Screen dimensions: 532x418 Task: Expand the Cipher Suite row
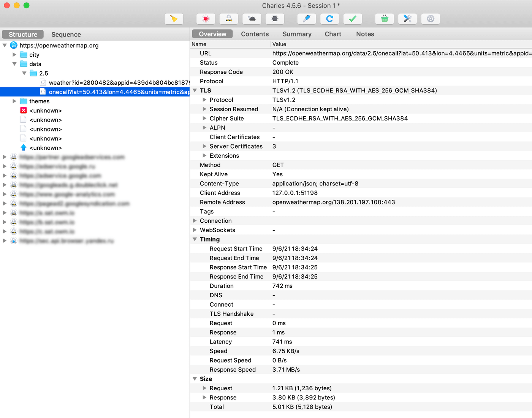coord(204,118)
